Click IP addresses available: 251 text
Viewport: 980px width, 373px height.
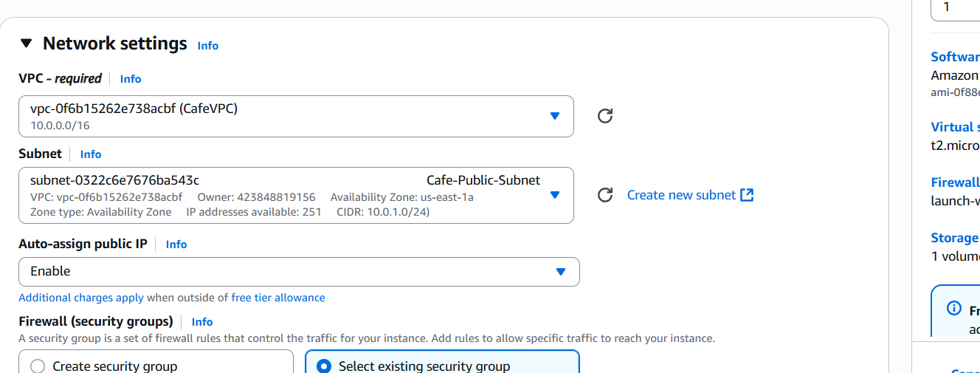(x=254, y=212)
